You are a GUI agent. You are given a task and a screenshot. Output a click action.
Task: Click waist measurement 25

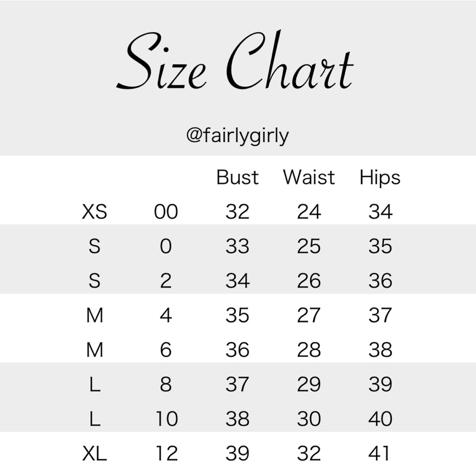309,246
